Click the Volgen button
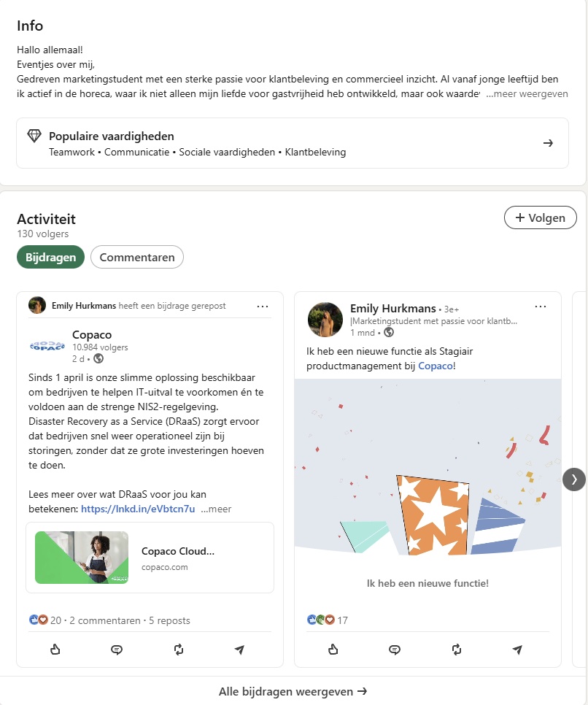The width and height of the screenshot is (588, 705). pos(540,217)
